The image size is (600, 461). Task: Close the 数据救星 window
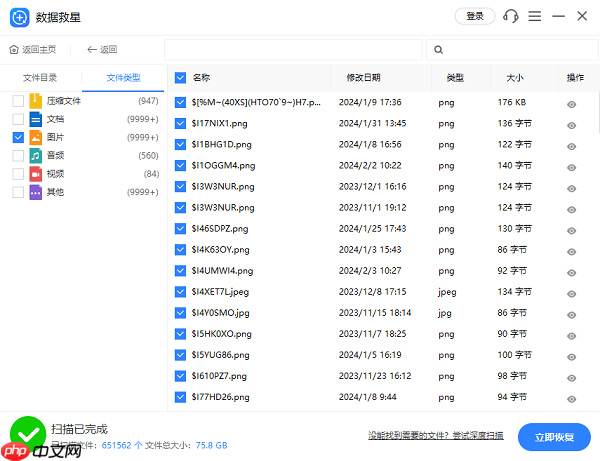pos(582,16)
